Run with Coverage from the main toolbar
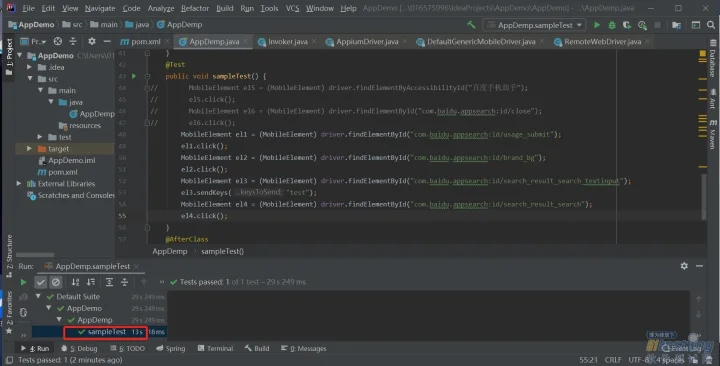This screenshot has height=366, width=720. 627,25
